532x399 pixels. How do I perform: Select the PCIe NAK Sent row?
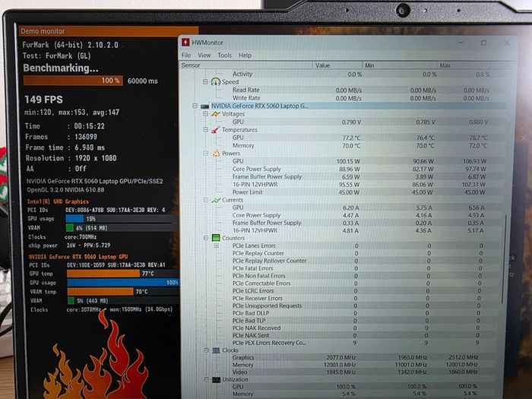(356, 335)
